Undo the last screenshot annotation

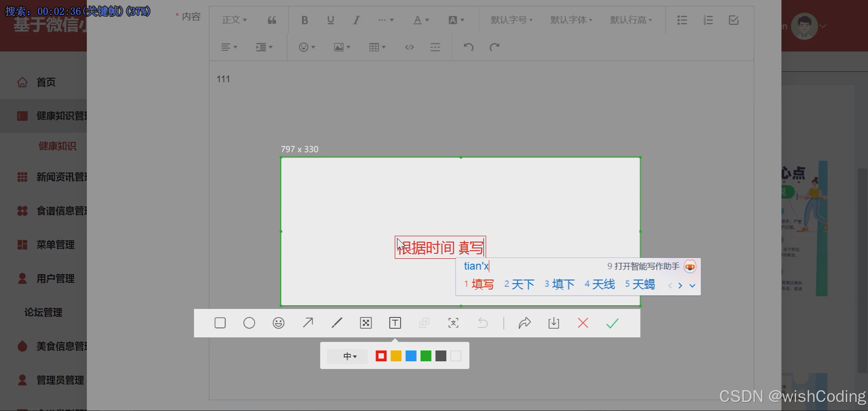tap(483, 323)
